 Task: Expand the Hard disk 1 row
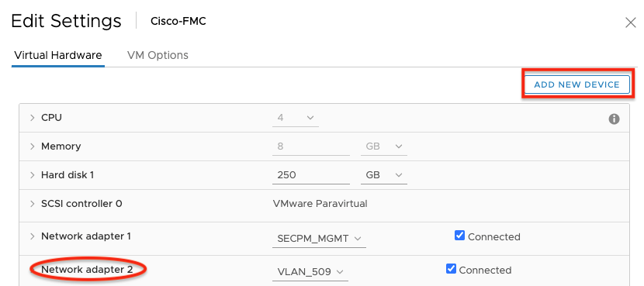coord(32,175)
